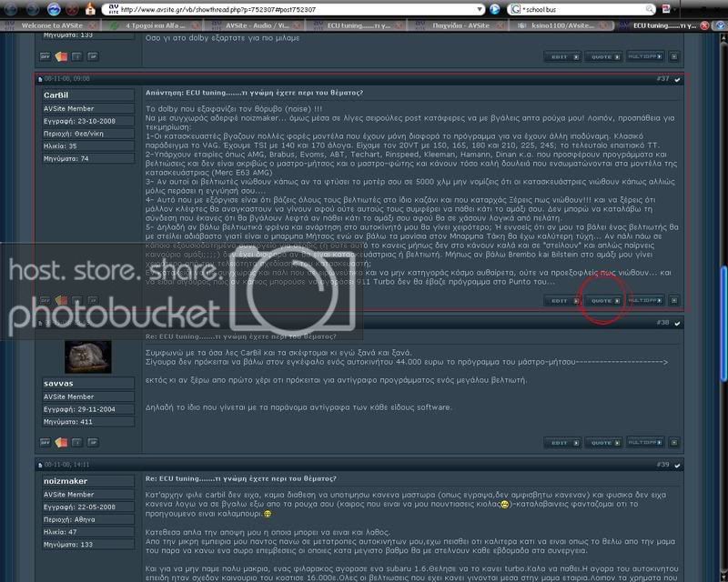Click the offline status icon in the post above #37
Screen dimensions: 728x582
click(x=45, y=56)
